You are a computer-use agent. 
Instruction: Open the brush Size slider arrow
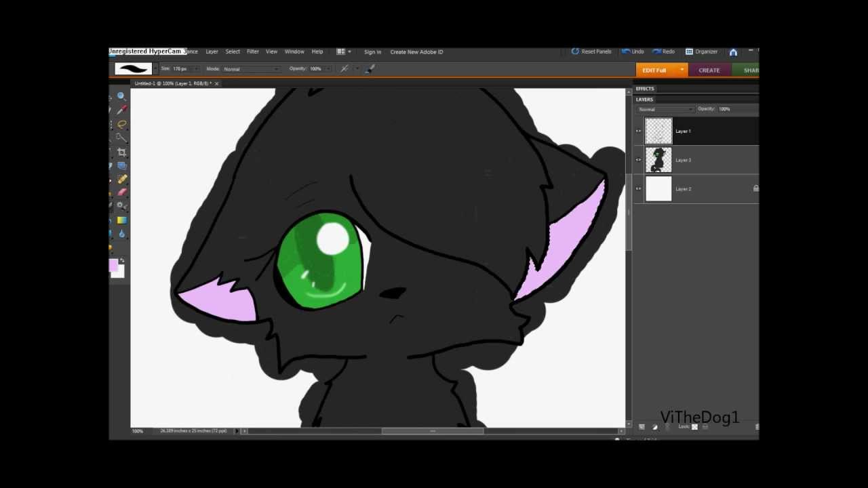(196, 69)
